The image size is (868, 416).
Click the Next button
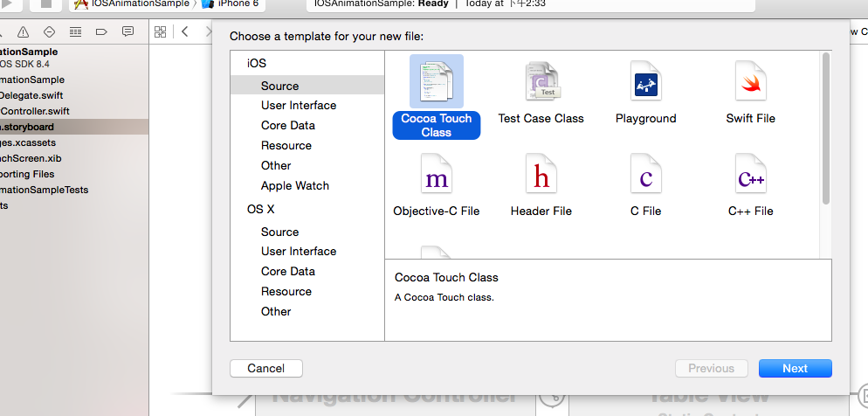pyautogui.click(x=795, y=368)
